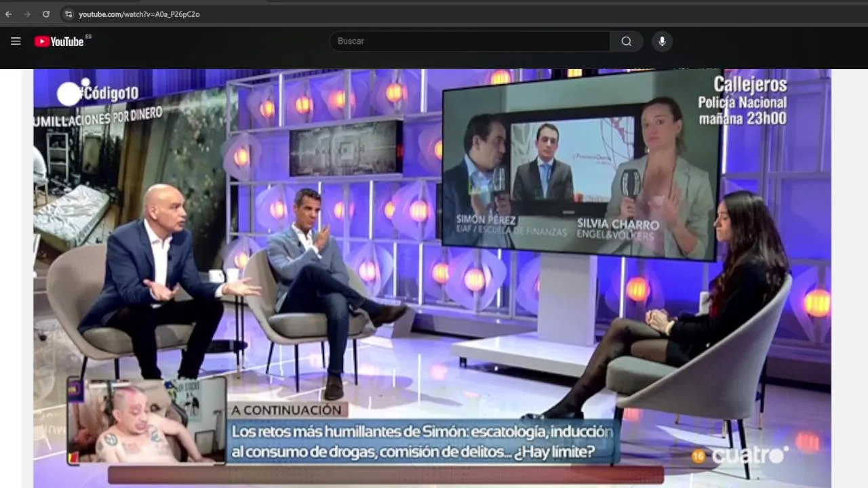868x488 pixels.
Task: Select the youtube.com URL in address bar
Action: [139, 14]
